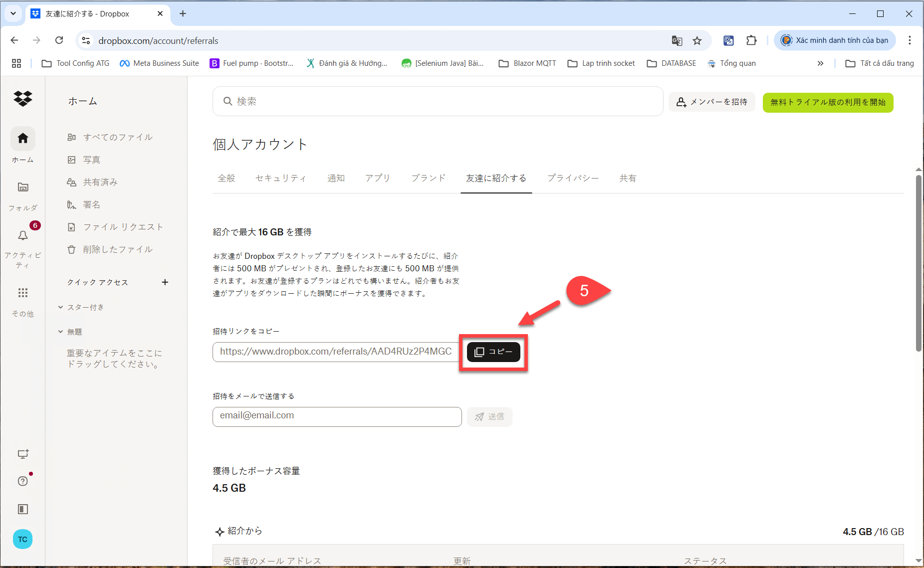The image size is (924, 568).
Task: Click the browser address bar URL
Action: coord(159,41)
